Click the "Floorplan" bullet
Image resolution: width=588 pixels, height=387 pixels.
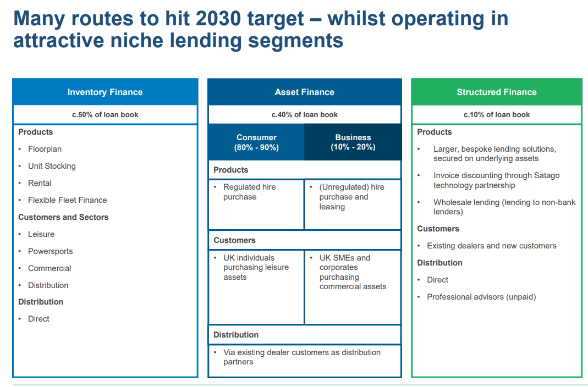coord(45,149)
